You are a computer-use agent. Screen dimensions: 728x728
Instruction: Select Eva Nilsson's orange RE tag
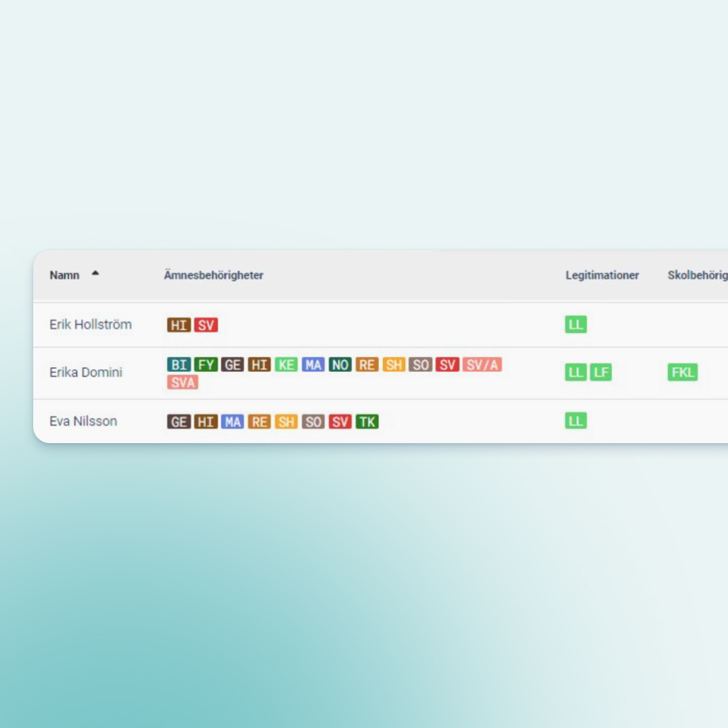pos(260,422)
